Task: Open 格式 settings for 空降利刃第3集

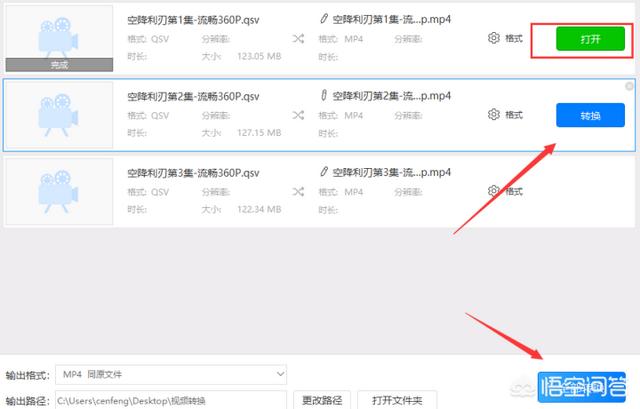Action: point(514,191)
